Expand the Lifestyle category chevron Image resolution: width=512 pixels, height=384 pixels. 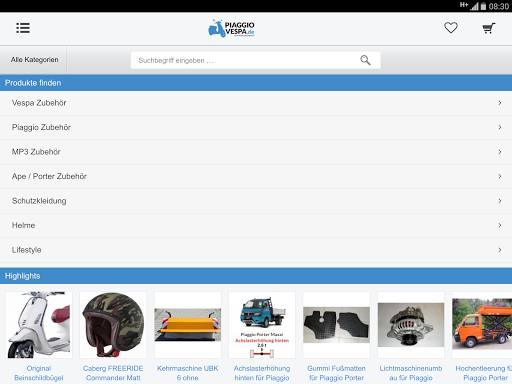[500, 250]
